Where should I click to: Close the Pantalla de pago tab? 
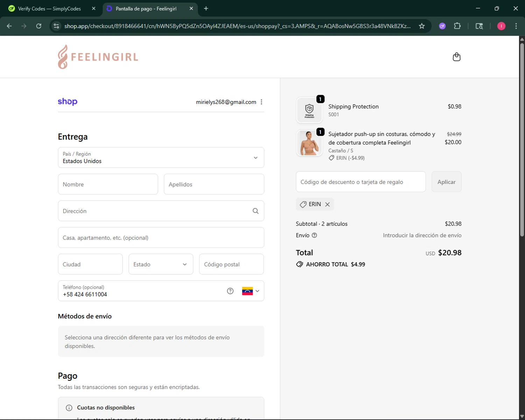191,8
